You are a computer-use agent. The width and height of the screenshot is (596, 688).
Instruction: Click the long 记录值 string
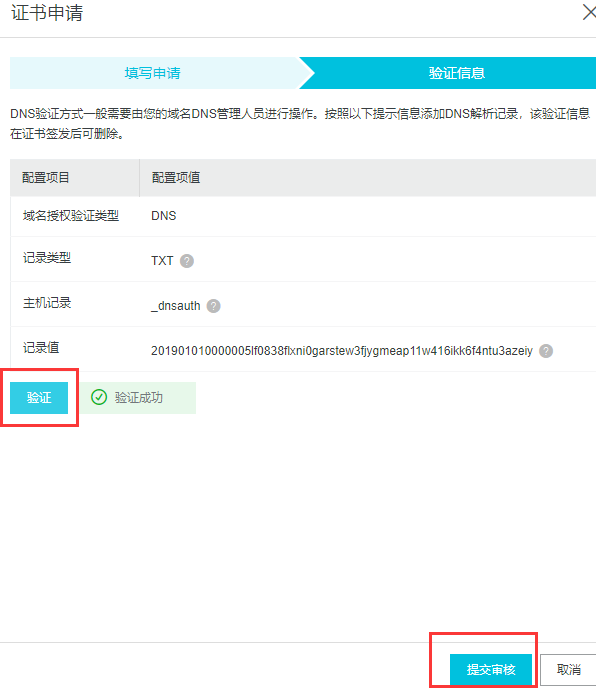341,351
